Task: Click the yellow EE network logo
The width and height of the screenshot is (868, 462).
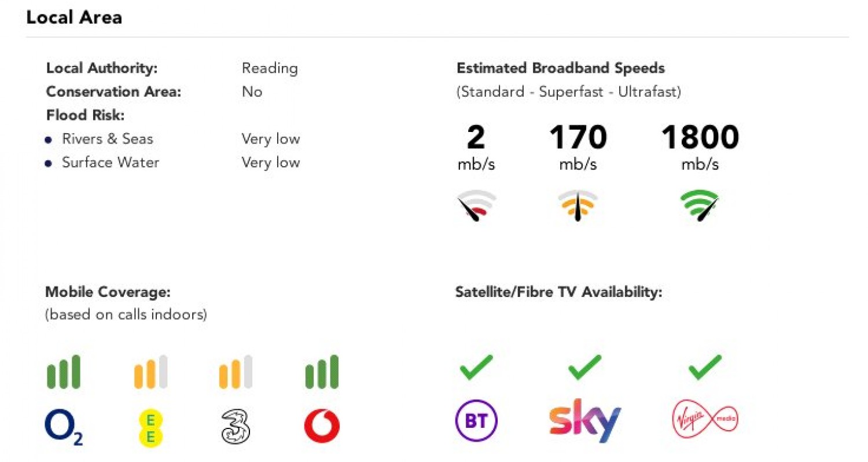Action: (150, 428)
